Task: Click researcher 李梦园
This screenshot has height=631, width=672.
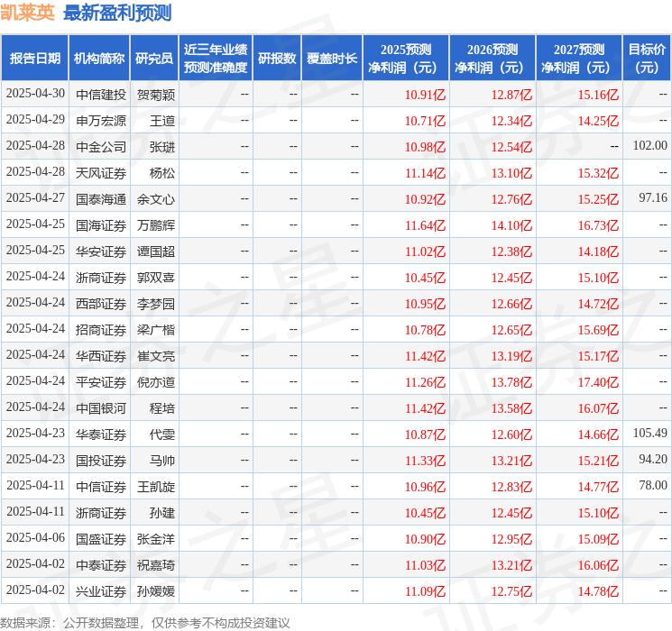Action: tap(156, 304)
